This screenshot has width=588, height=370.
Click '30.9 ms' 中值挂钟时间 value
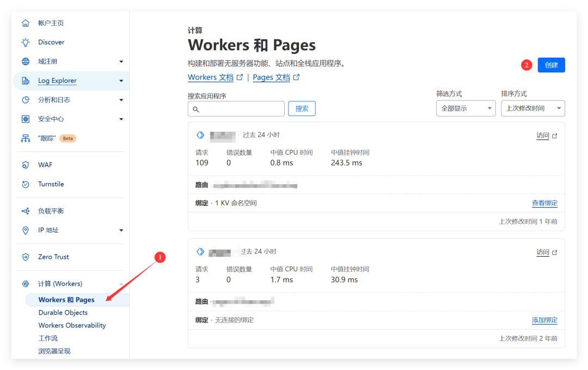(344, 280)
